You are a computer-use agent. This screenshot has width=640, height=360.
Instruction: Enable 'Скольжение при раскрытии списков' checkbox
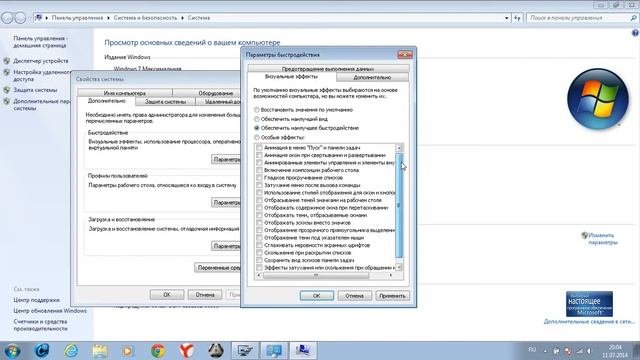tap(259, 253)
